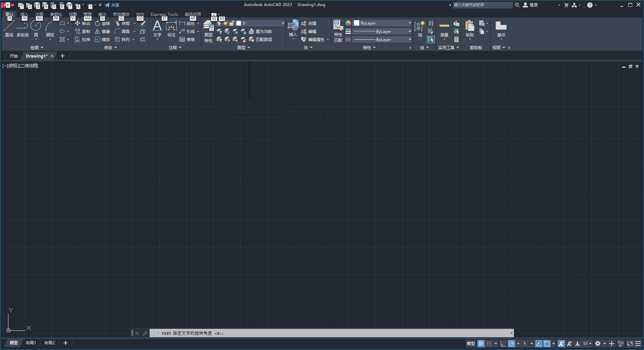This screenshot has height=350, width=644.
Task: Click the Move (移动) tool
Action: point(83,24)
